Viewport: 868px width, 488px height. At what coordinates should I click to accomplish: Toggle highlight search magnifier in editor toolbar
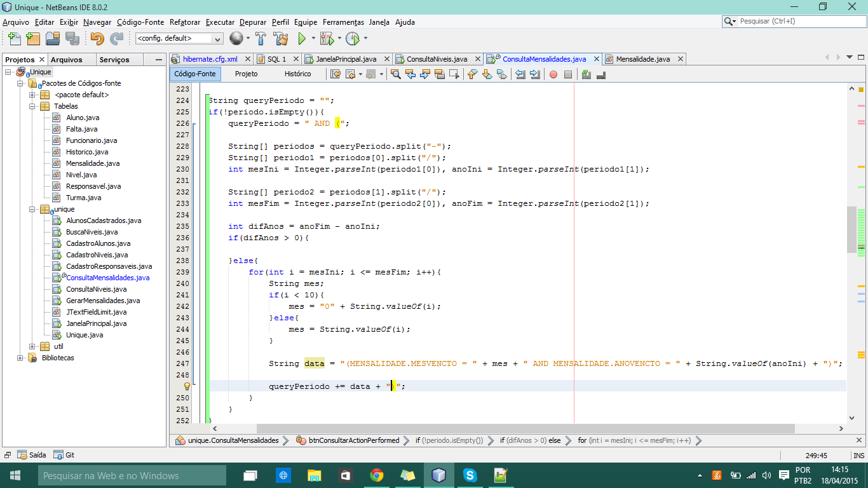pyautogui.click(x=395, y=74)
